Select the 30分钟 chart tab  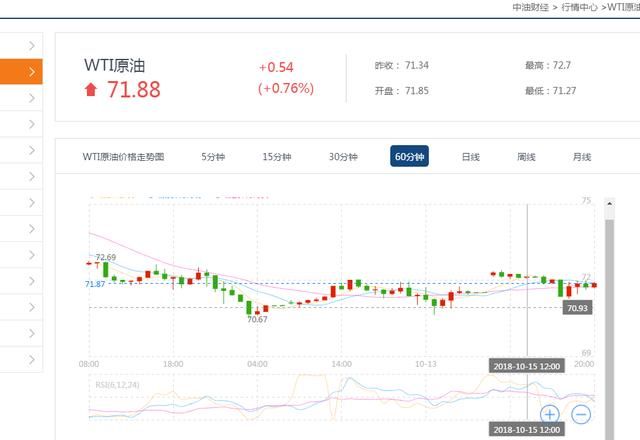pyautogui.click(x=343, y=157)
